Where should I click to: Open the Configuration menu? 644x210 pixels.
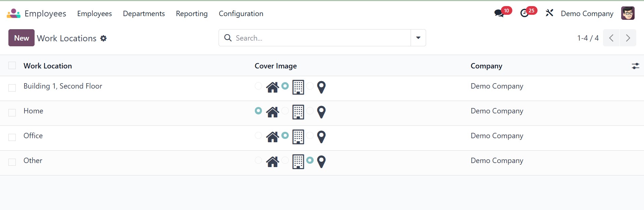click(241, 13)
